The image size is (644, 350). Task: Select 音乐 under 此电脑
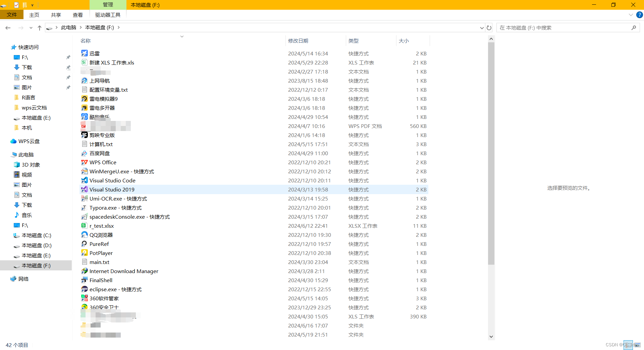(x=27, y=215)
